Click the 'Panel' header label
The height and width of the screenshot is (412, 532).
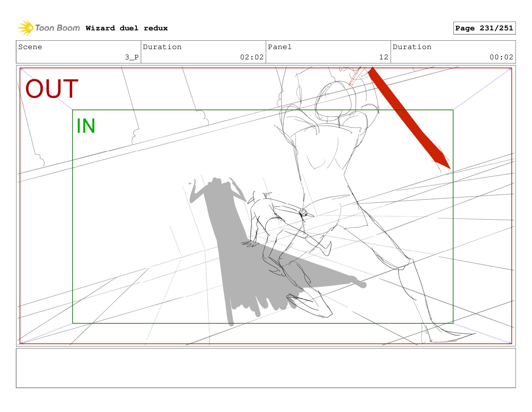pyautogui.click(x=280, y=47)
